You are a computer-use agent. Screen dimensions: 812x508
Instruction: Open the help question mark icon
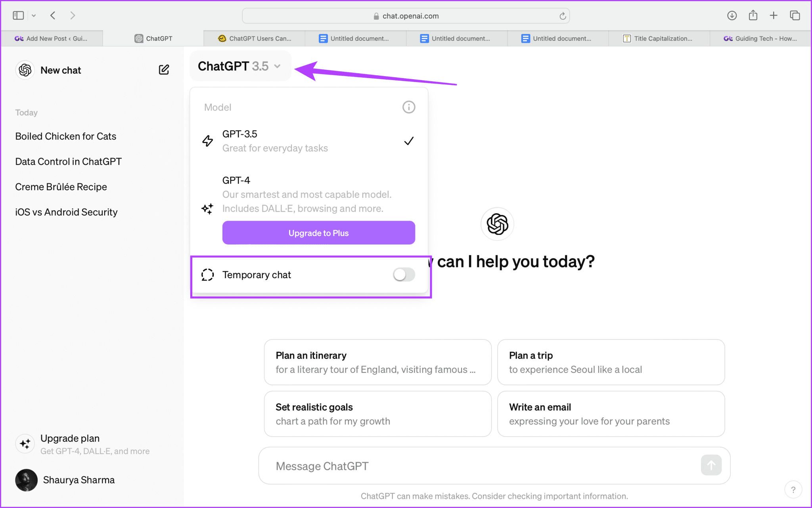[x=793, y=489]
